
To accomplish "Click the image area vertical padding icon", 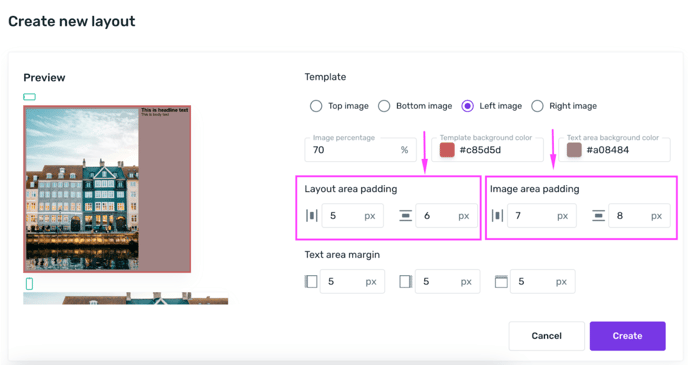I will (x=598, y=215).
